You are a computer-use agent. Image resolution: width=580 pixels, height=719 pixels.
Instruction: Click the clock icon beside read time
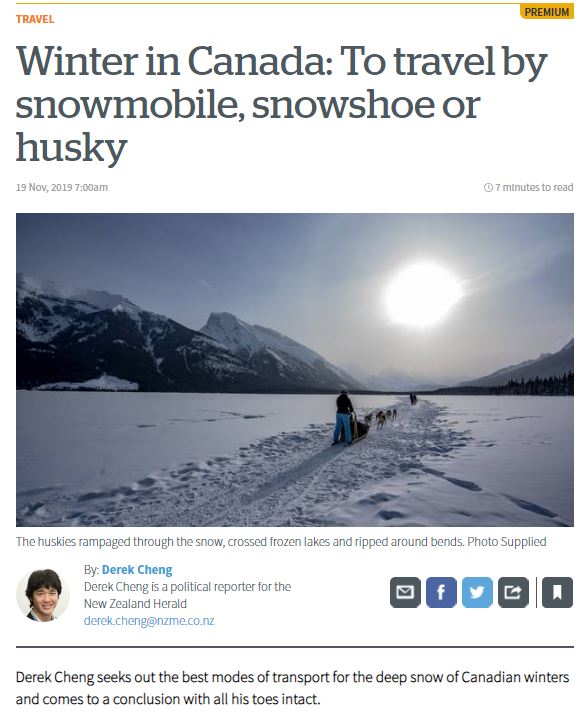pos(488,188)
